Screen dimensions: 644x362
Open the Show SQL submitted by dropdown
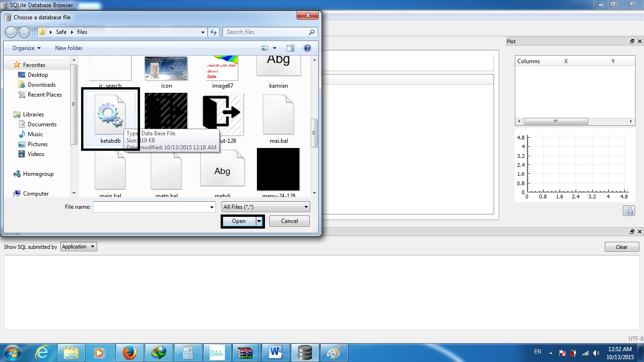tap(79, 247)
